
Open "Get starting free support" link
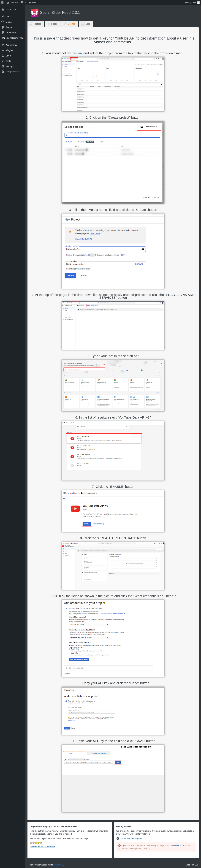131,838
